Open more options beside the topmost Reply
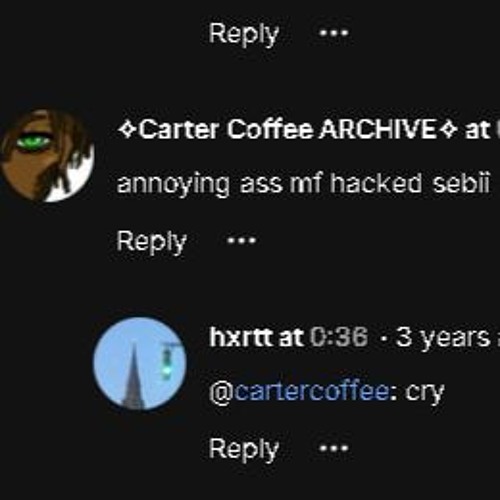Viewport: 500px width, 500px height. pos(334,33)
